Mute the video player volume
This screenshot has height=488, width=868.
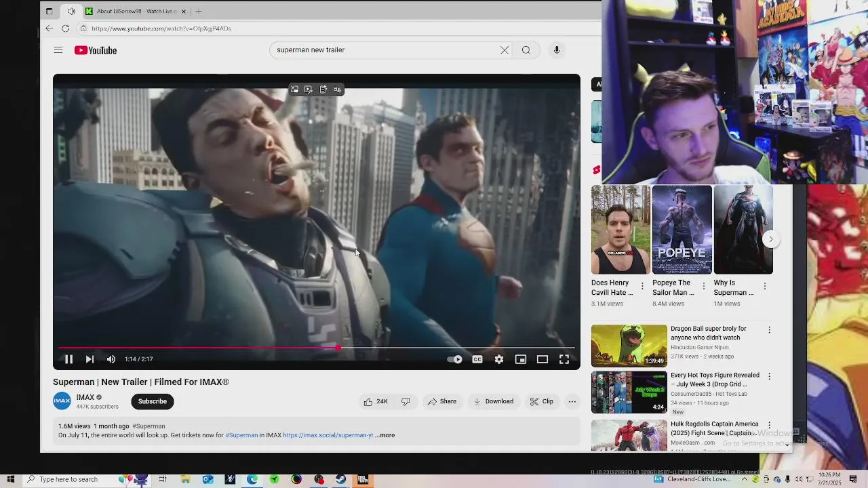click(x=111, y=359)
